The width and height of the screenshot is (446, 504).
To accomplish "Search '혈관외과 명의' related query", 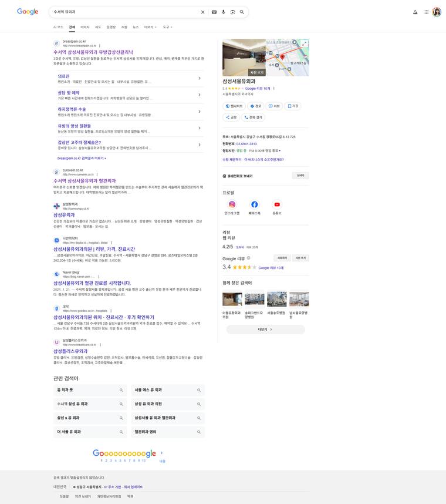I will click(168, 432).
